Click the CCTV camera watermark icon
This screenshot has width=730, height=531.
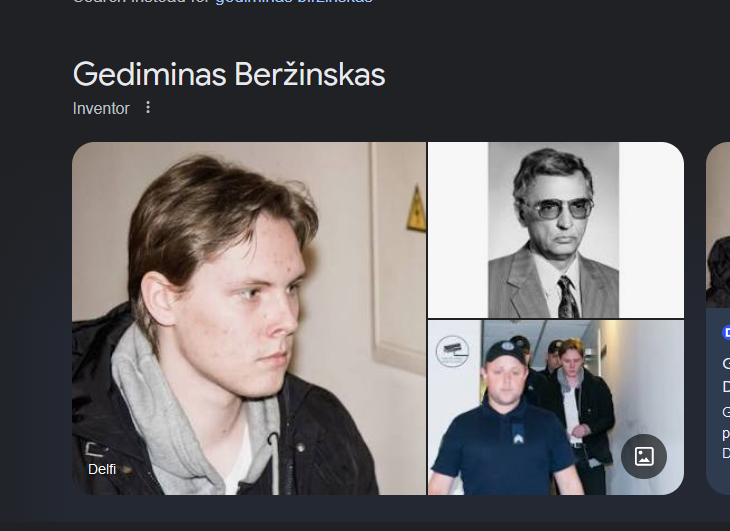pyautogui.click(x=452, y=350)
